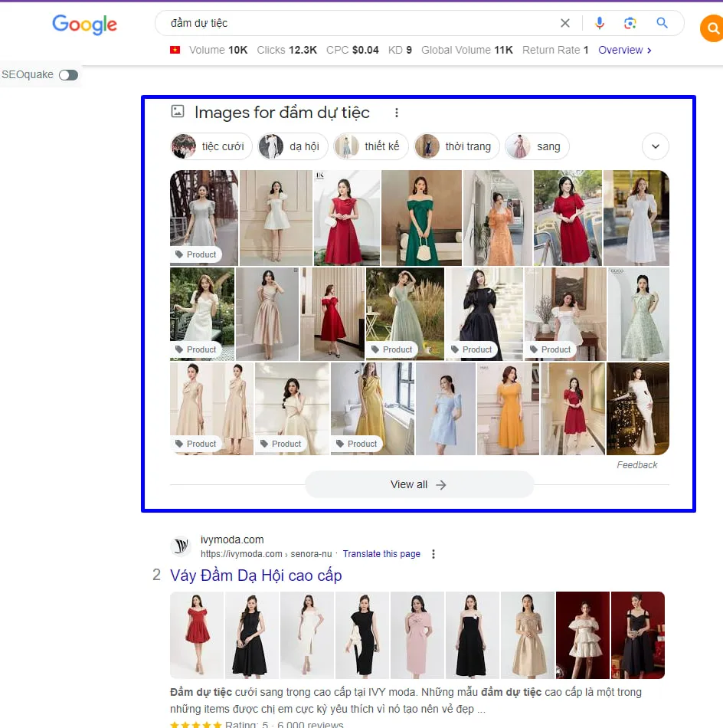Image resolution: width=723 pixels, height=728 pixels.
Task: Open search by image with the Lens camera icon
Action: (x=630, y=23)
